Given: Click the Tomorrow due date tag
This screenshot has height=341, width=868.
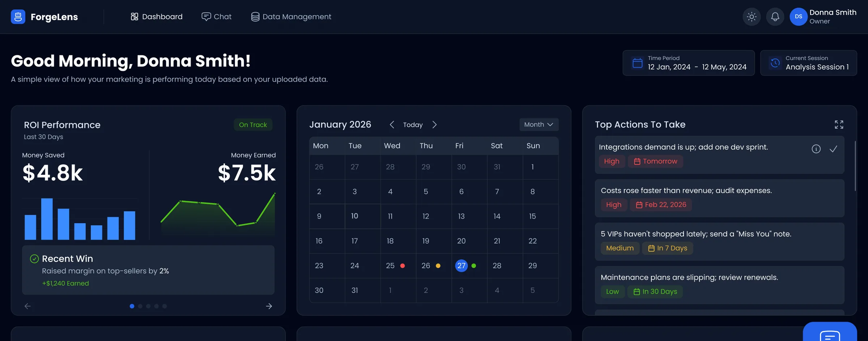Looking at the screenshot, I should 656,161.
